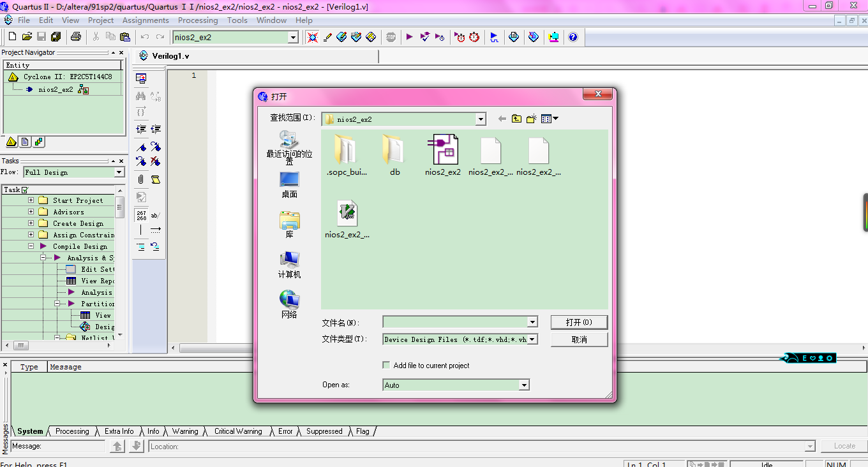Click the Open file toolbar icon

(x=27, y=37)
